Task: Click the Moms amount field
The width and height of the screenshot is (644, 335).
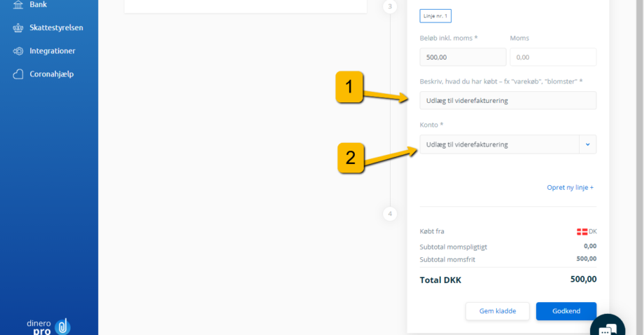Action: [x=553, y=57]
